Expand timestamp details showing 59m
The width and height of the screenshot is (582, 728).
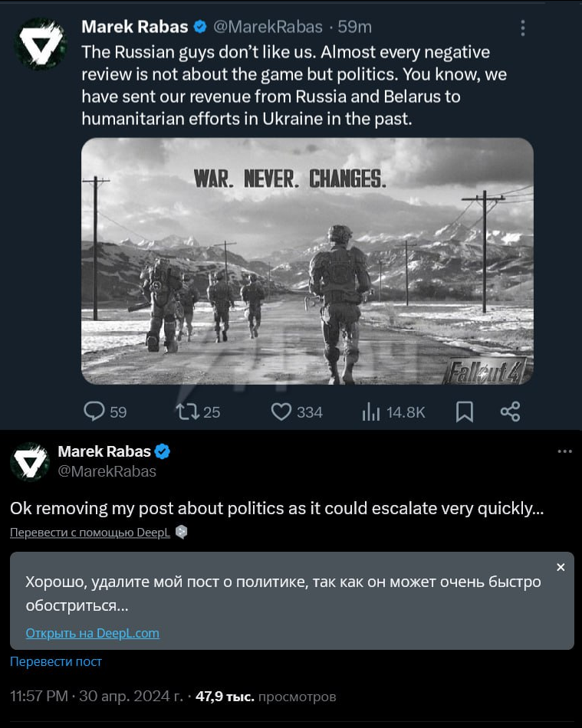click(353, 26)
